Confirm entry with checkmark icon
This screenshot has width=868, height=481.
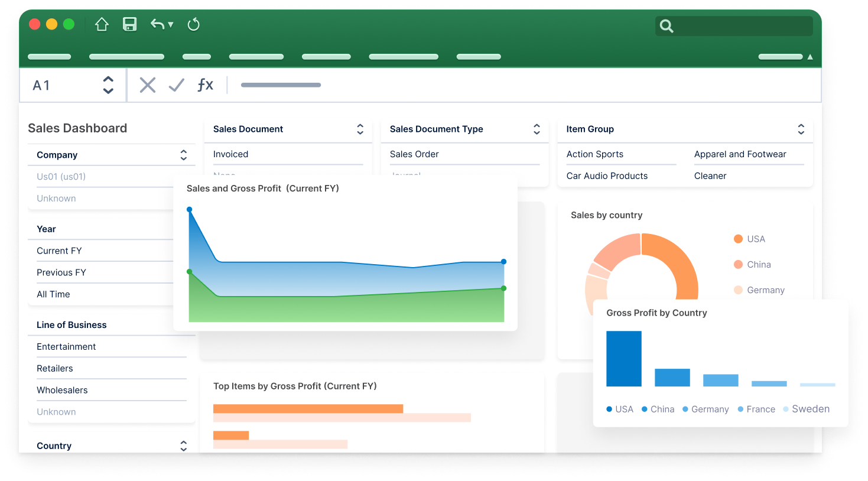[176, 85]
